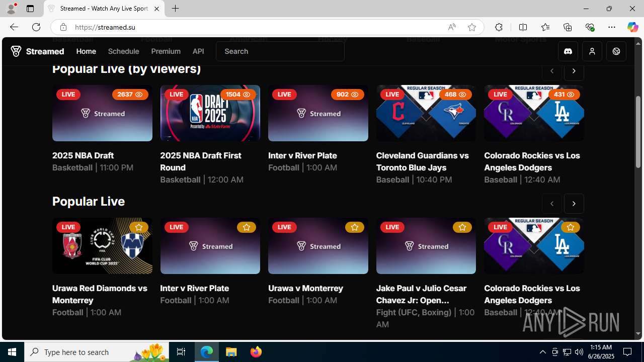Click the 431 viewers badge on Rockies game

[564, 95]
